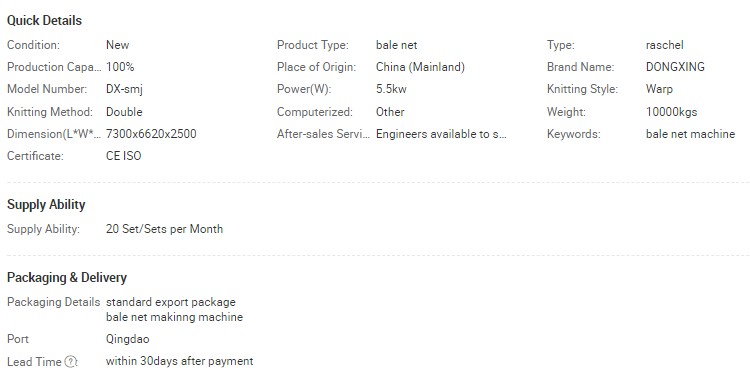Click the truncated 'Dimension(L*W*...' label
Screen dimensions: 750x378
click(54, 134)
